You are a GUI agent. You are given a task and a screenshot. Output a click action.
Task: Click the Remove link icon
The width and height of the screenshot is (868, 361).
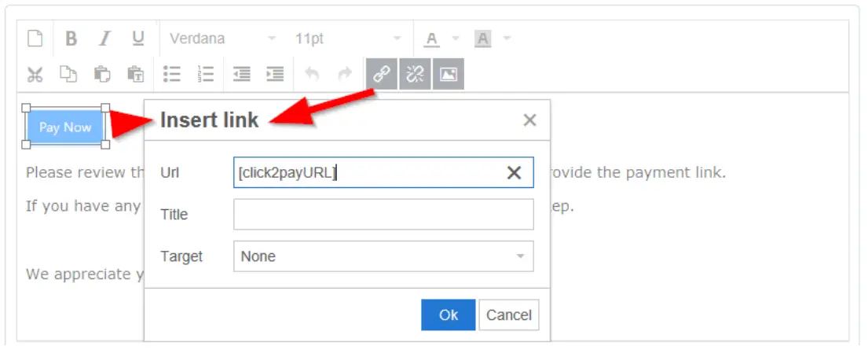pyautogui.click(x=415, y=74)
